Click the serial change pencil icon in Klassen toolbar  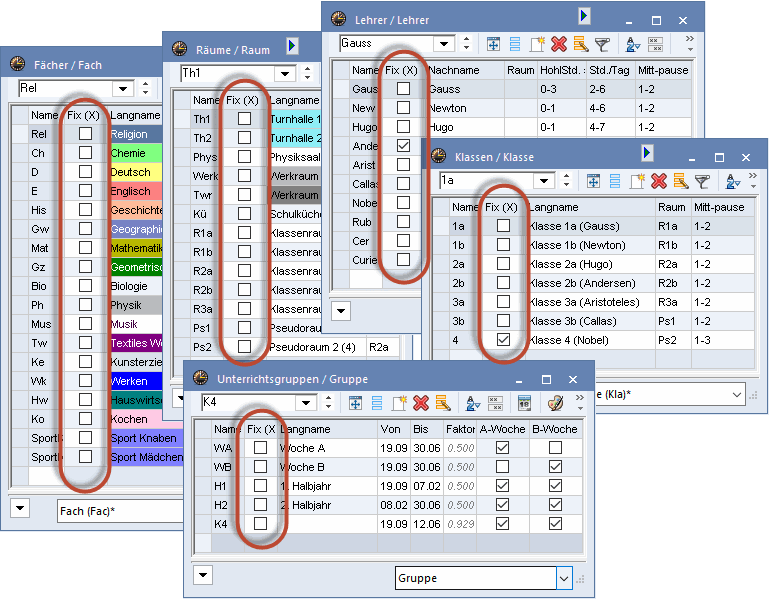(681, 182)
